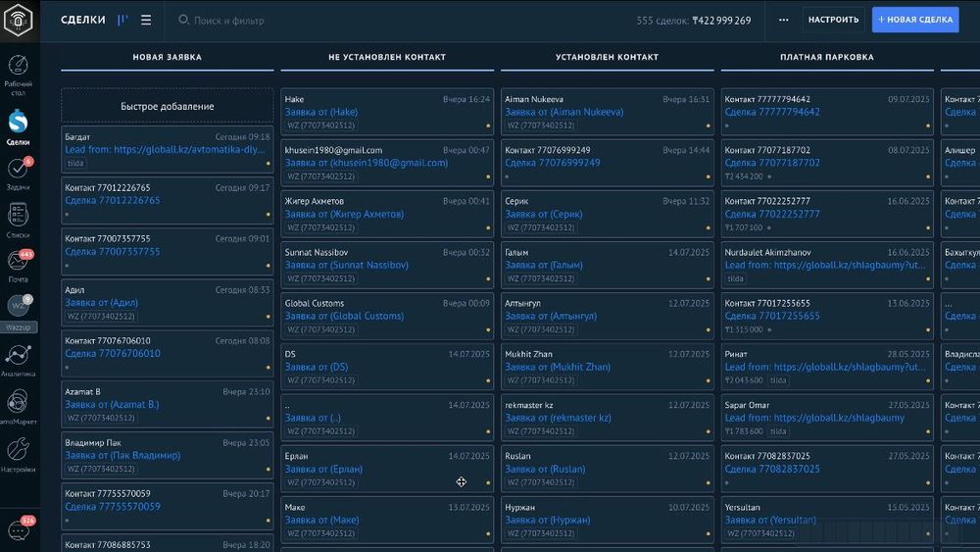Viewport: 980px width, 552px height.
Task: Open deal Заявка от (Серик)
Action: [x=544, y=214]
